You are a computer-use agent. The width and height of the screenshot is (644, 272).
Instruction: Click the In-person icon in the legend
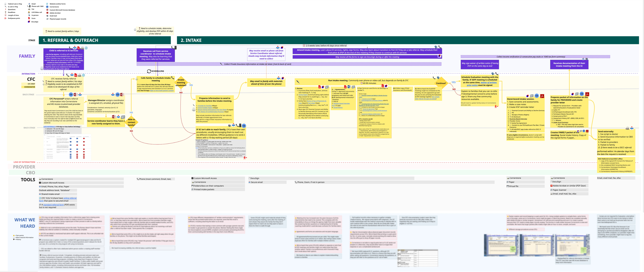tap(29, 15)
